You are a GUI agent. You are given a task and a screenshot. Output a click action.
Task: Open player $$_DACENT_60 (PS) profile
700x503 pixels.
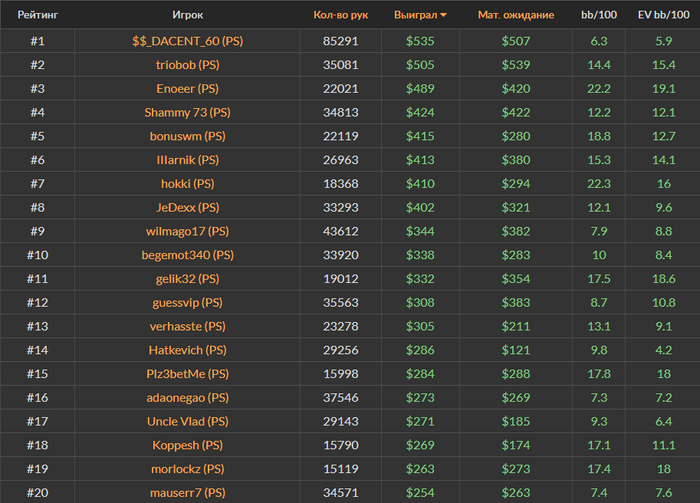click(188, 40)
